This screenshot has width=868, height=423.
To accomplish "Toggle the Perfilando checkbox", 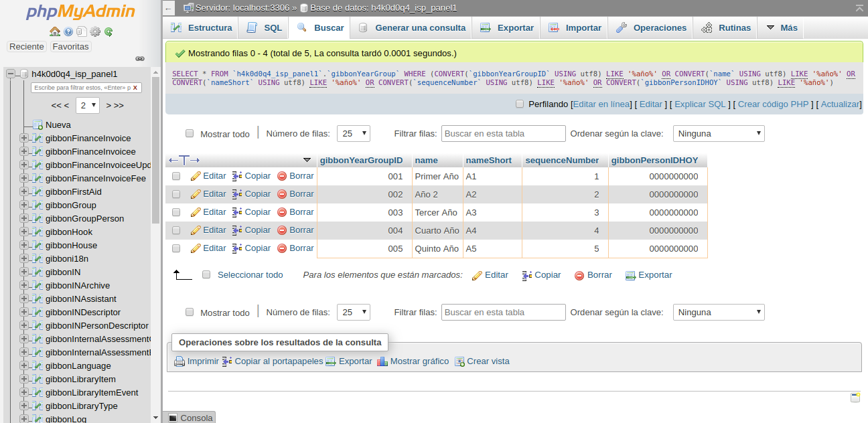I will click(x=520, y=104).
